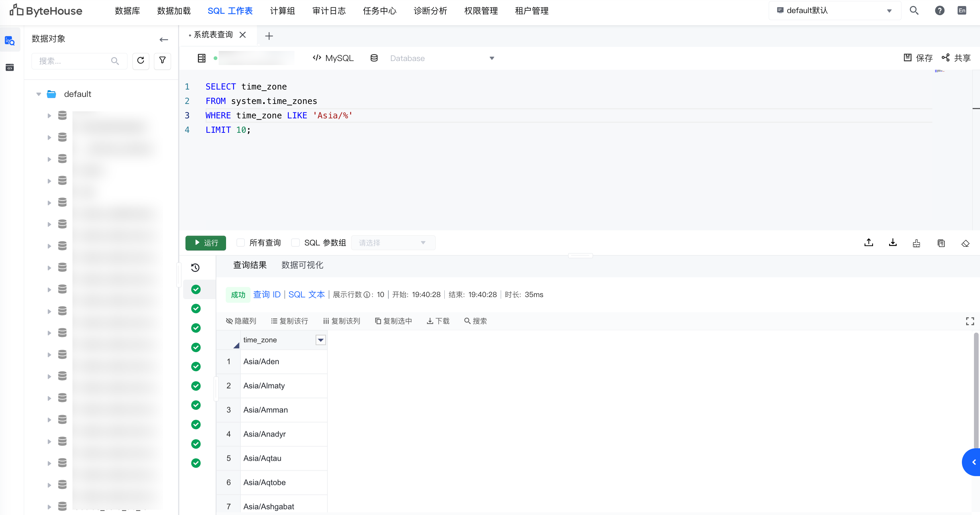Viewport: 980px width, 515px height.
Task: Open the SQL 文本 link
Action: [x=306, y=294]
